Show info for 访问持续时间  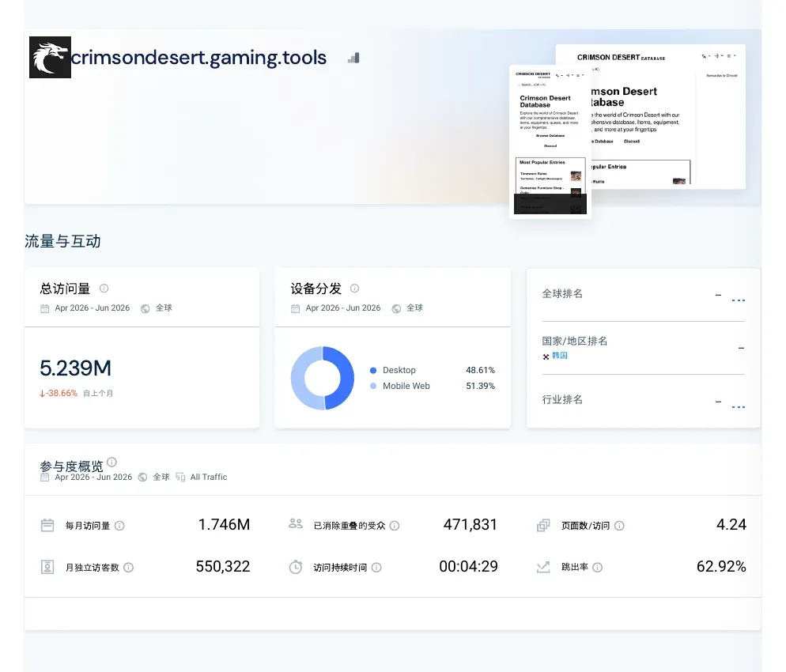point(376,568)
